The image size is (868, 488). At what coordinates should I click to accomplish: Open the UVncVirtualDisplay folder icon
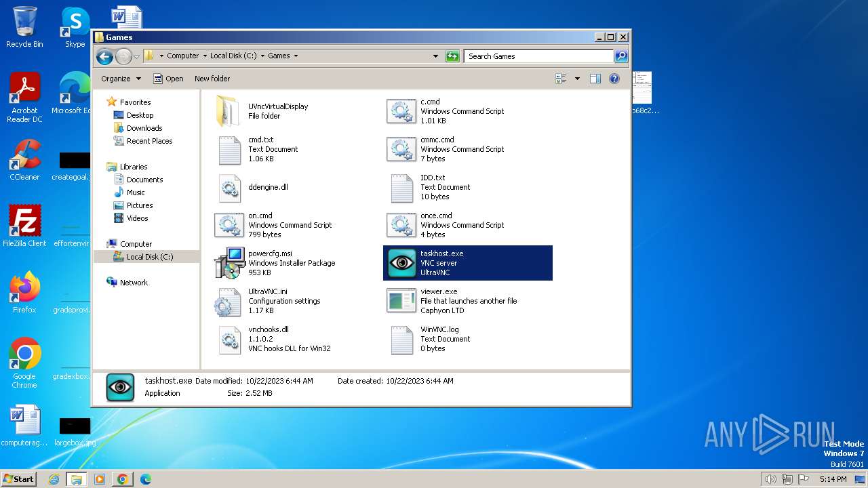229,111
